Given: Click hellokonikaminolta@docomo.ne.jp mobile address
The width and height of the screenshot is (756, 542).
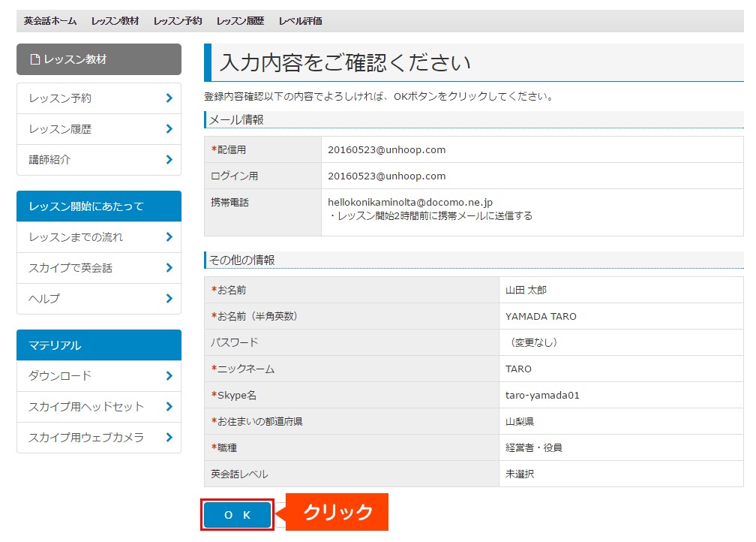Looking at the screenshot, I should coord(410,202).
